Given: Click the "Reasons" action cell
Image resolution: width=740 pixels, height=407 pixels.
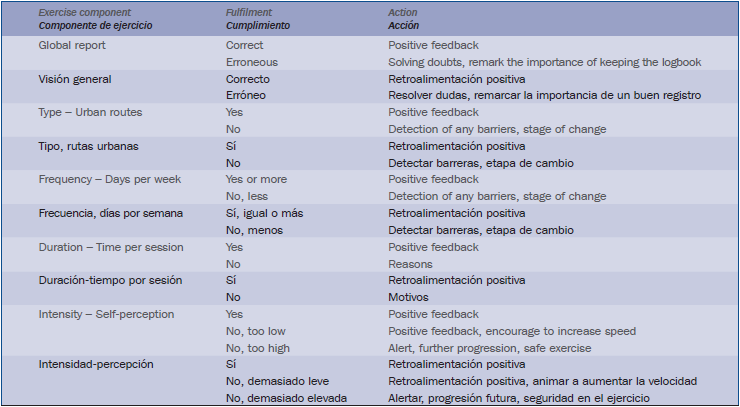Looking at the screenshot, I should tap(410, 264).
